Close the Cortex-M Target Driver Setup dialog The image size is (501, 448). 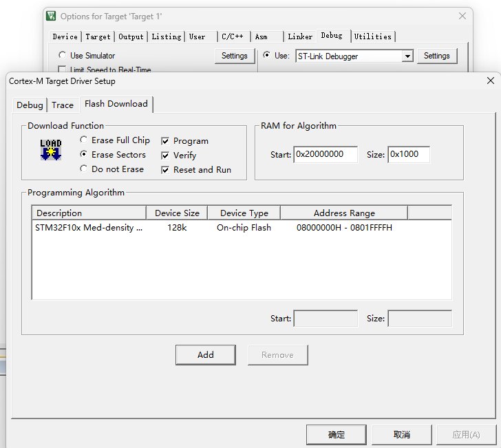tap(491, 81)
